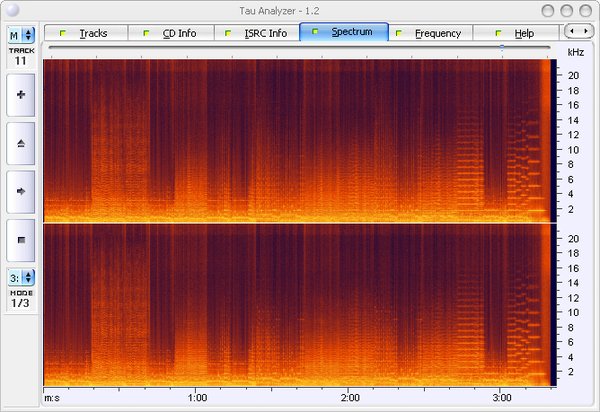The image size is (600, 412).
Task: Switch to the CD Info tab
Action: [x=171, y=33]
